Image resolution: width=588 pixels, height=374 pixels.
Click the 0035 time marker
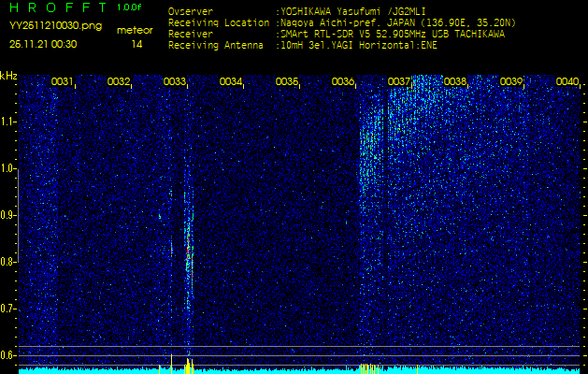(286, 81)
